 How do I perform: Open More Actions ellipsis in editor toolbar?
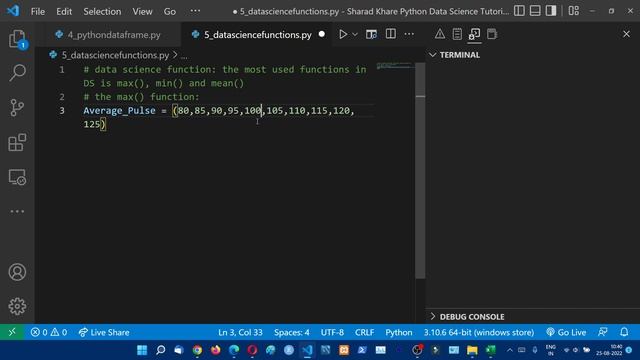(409, 34)
